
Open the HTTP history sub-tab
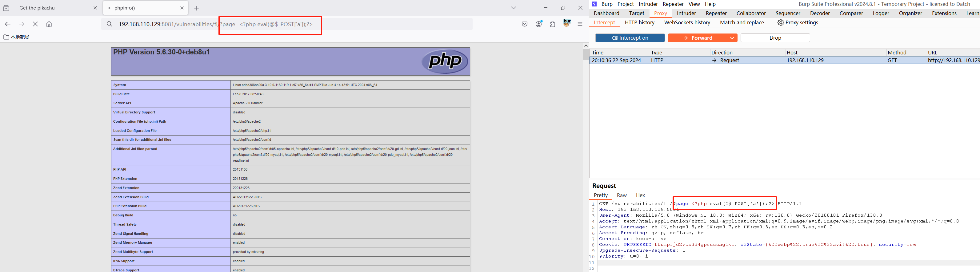pos(639,22)
